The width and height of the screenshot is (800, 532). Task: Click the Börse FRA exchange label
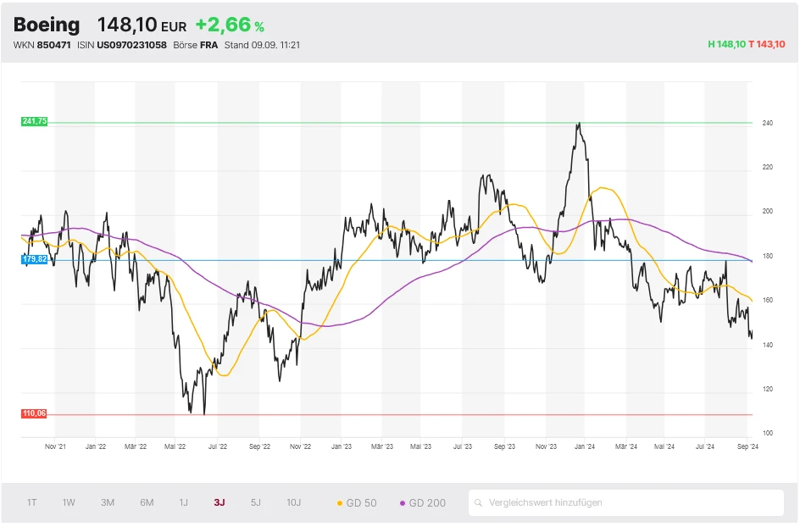tap(195, 45)
